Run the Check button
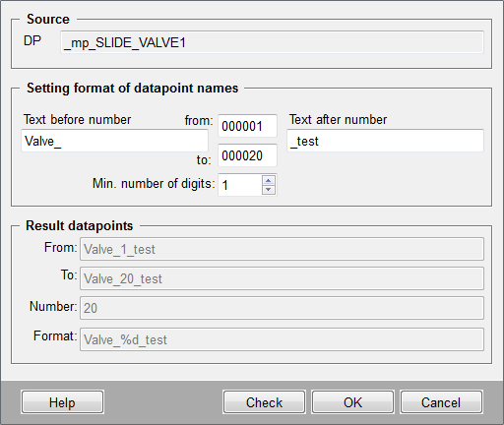Screen dimensions: 504x425 pyautogui.click(x=264, y=402)
